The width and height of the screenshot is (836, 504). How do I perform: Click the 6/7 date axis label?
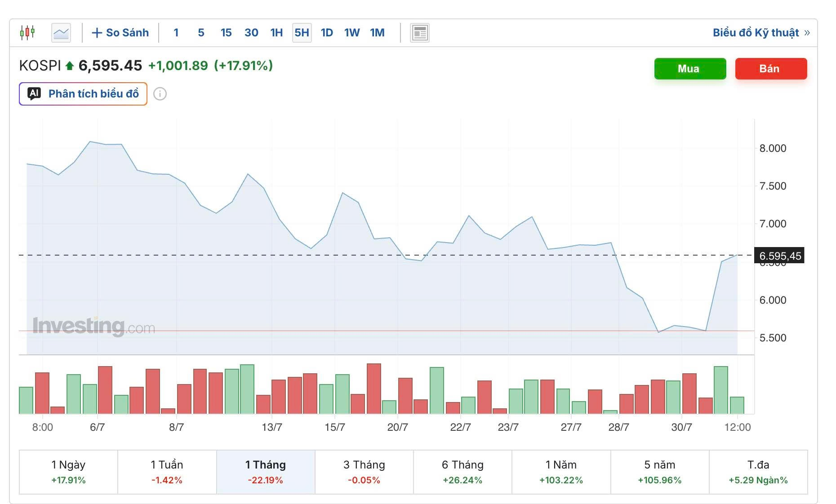97,427
